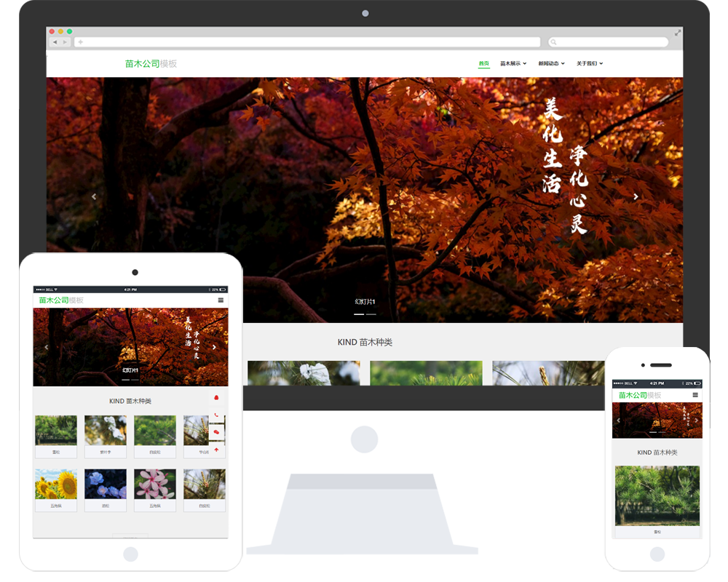
Task: Select the second slide indicator on desktop
Action: click(371, 314)
